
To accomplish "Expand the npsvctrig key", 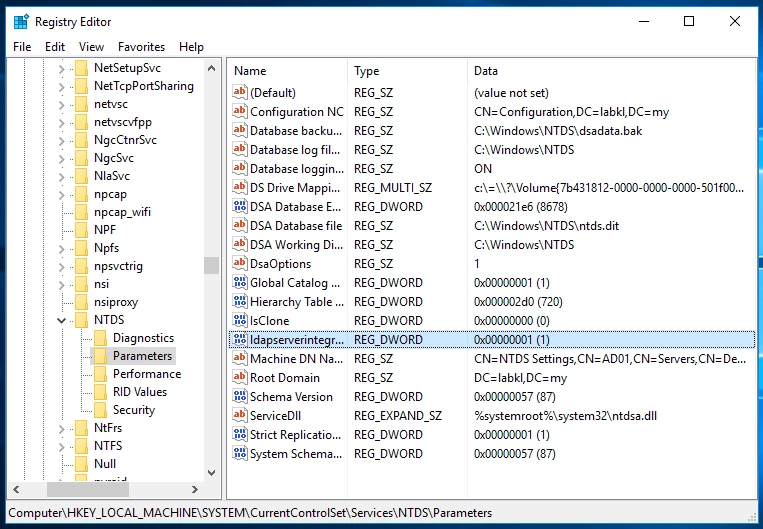I will pyautogui.click(x=61, y=267).
